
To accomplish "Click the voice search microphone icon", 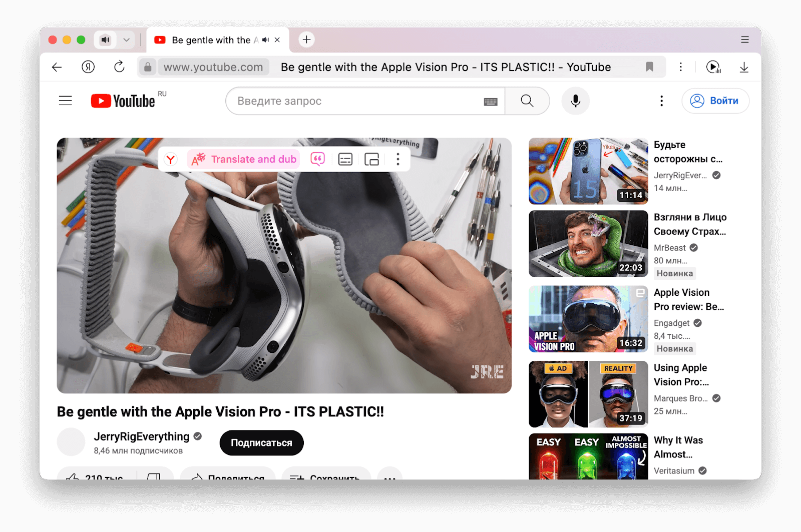I will click(x=575, y=101).
